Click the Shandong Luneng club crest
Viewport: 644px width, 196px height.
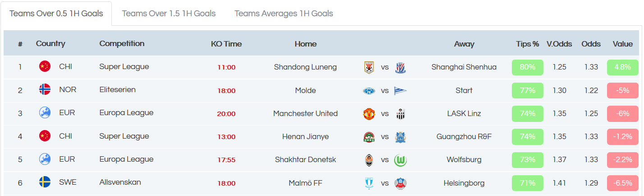(369, 67)
